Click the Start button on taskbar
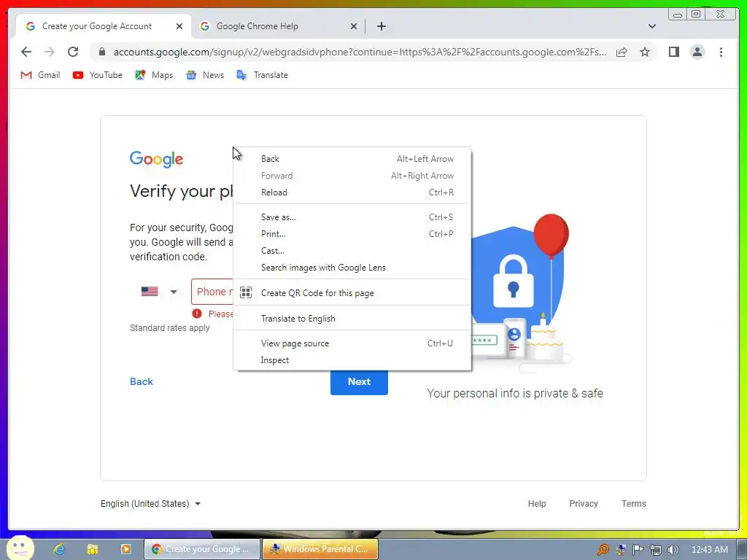The height and width of the screenshot is (560, 747). [20, 548]
